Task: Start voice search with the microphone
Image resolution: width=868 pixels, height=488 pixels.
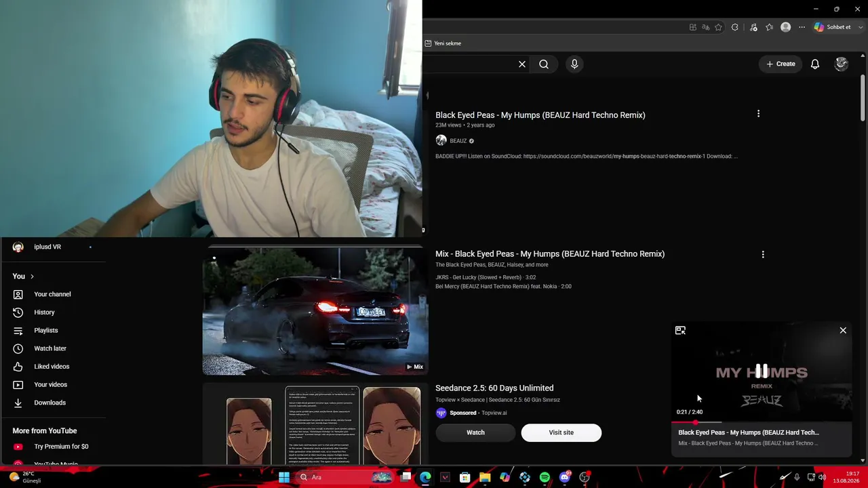Action: [574, 64]
